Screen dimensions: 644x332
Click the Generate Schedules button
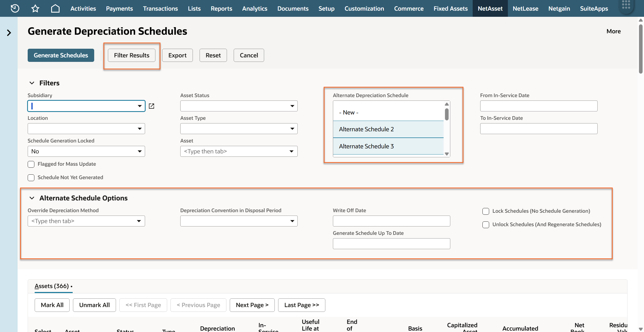pyautogui.click(x=61, y=55)
